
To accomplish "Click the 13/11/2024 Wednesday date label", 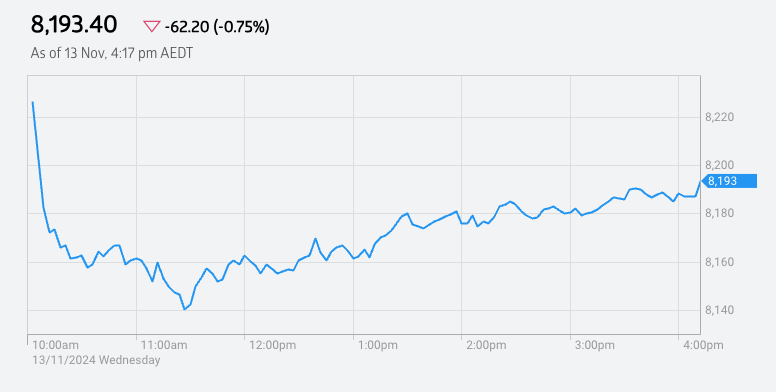I will pyautogui.click(x=96, y=360).
